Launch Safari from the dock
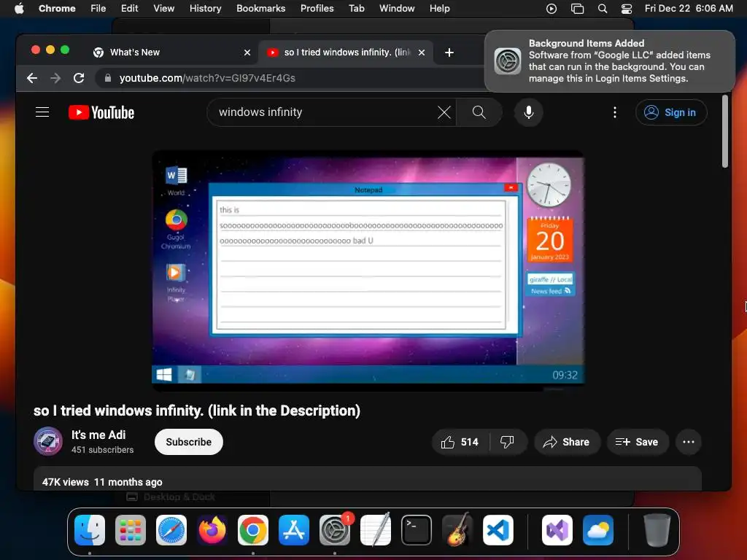Image resolution: width=747 pixels, height=560 pixels. point(171,530)
